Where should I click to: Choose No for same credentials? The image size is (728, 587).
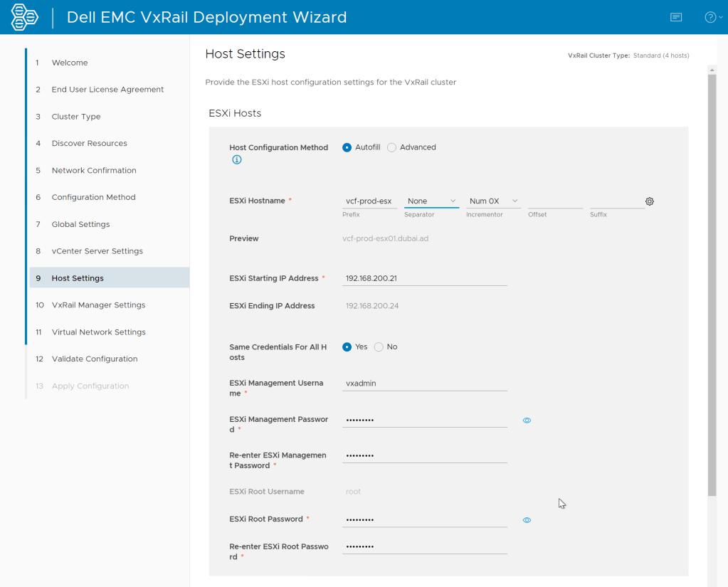(379, 347)
